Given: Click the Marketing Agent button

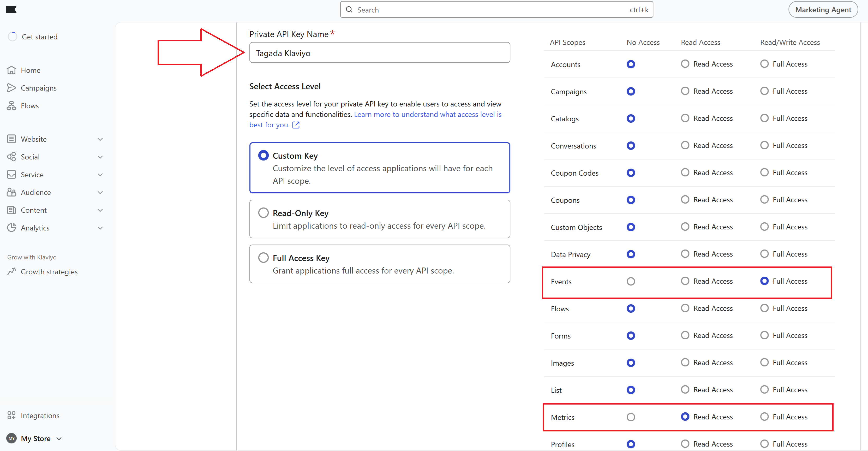Looking at the screenshot, I should tap(823, 10).
